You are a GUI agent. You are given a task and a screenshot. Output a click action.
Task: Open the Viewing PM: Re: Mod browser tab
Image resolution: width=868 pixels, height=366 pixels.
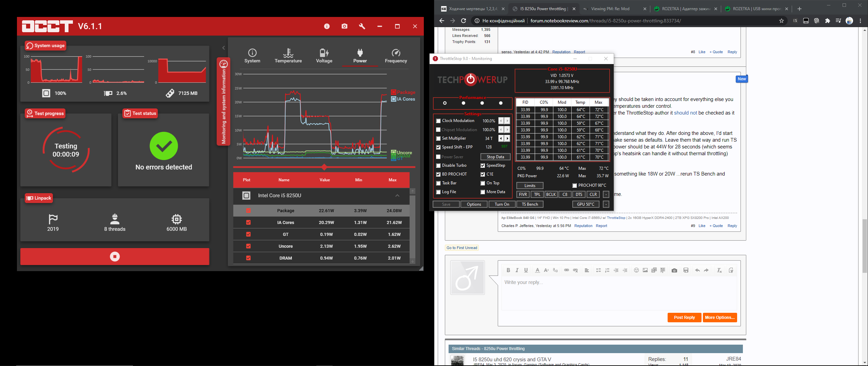pos(615,9)
